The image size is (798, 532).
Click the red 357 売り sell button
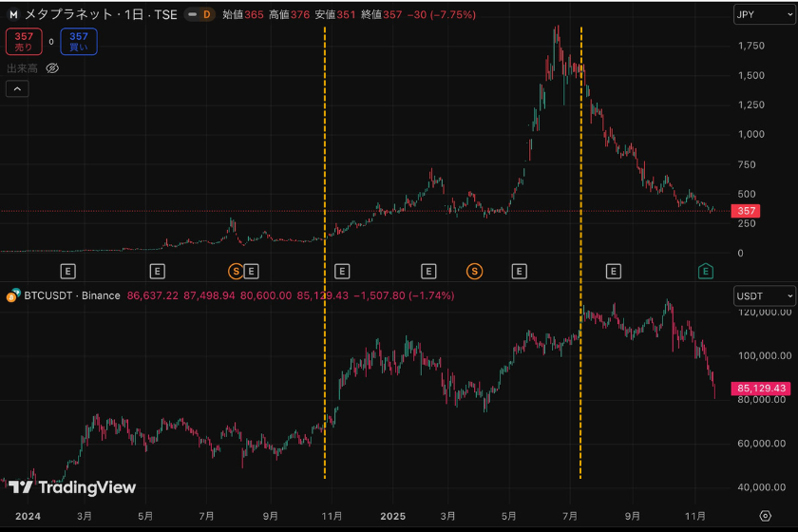[x=24, y=41]
